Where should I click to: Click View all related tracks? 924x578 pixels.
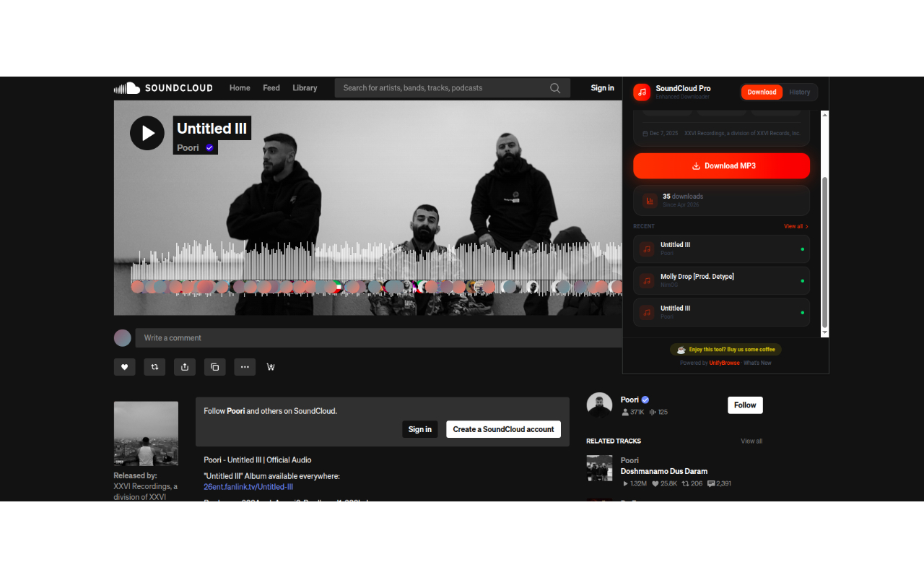coord(751,441)
